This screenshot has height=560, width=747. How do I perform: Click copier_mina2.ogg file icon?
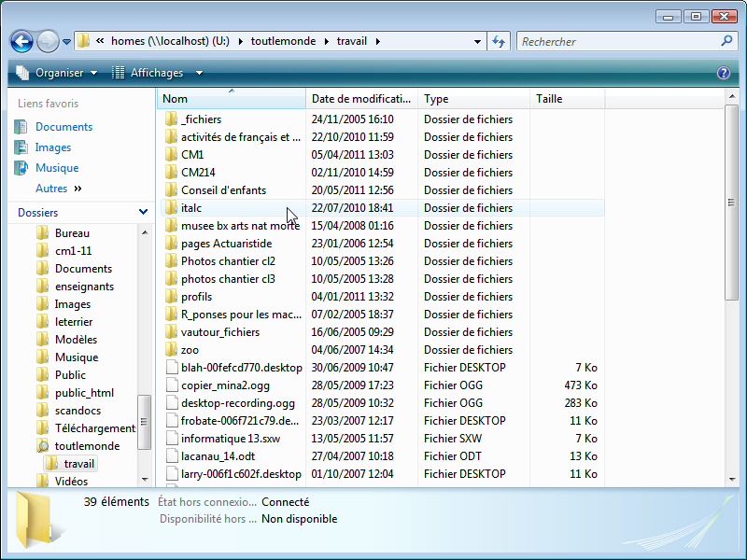172,385
